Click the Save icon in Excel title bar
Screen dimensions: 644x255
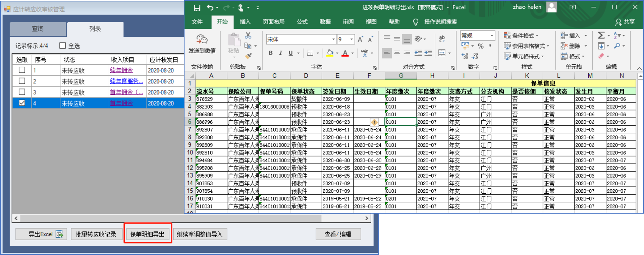(197, 7)
